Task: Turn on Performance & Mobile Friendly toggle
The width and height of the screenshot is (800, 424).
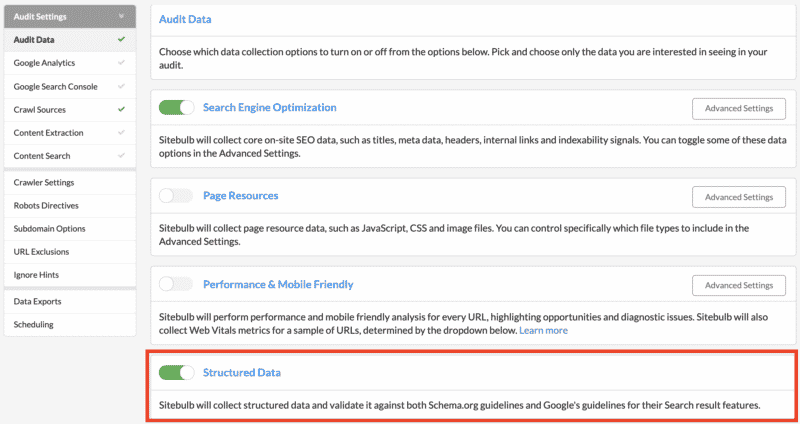Action: coord(176,285)
